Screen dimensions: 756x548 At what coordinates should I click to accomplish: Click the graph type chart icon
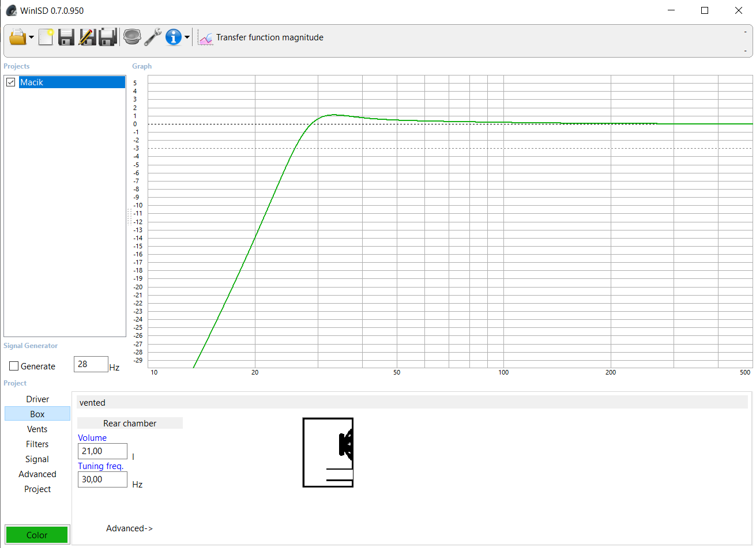point(205,38)
